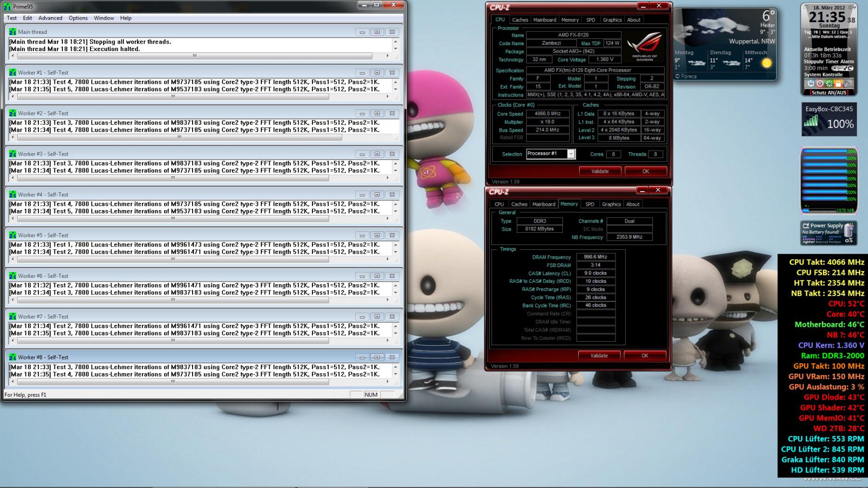Click the timer plus button in clock gadget
The height and width of the screenshot is (488, 868).
[835, 68]
